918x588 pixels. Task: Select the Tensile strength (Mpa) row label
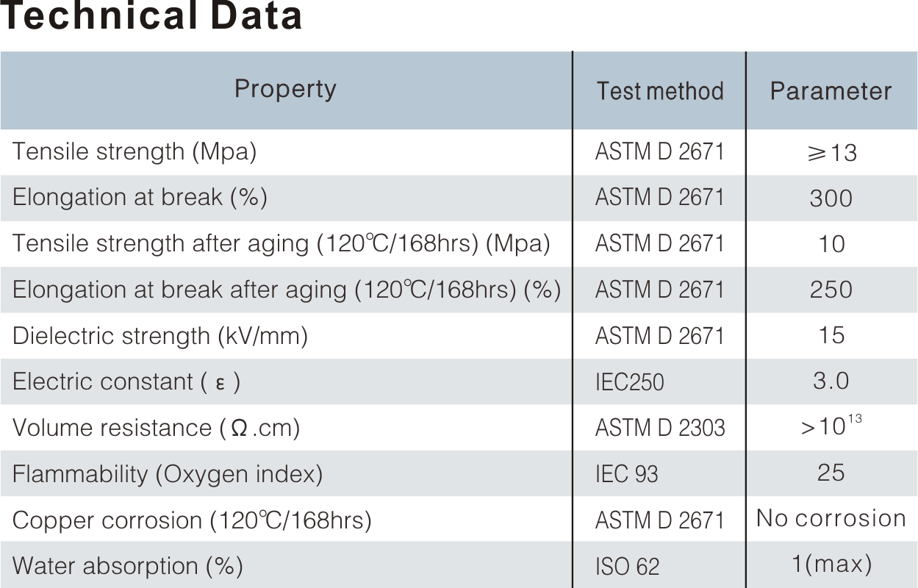pos(135,152)
